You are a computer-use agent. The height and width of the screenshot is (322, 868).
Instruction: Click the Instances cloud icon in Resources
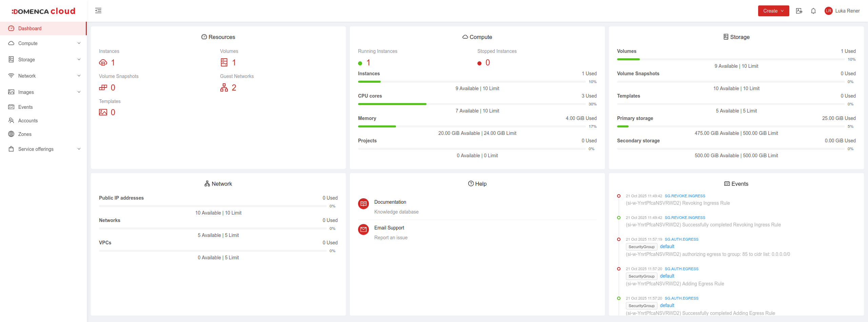click(x=103, y=63)
